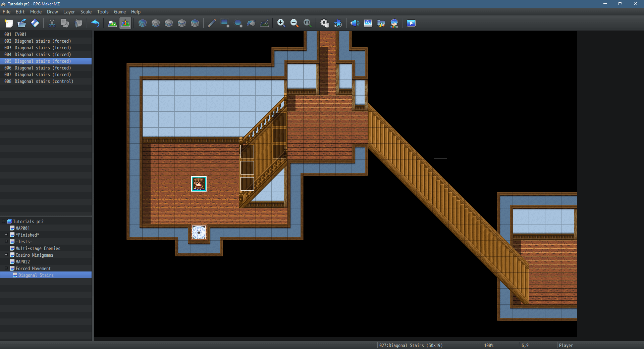The width and height of the screenshot is (644, 349).
Task: Undo the last map edit
Action: click(96, 23)
